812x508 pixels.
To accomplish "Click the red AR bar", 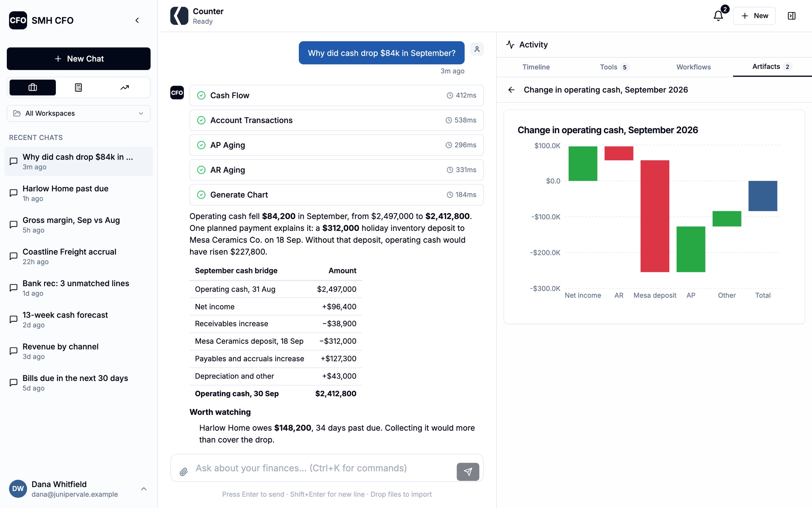I will [x=619, y=153].
